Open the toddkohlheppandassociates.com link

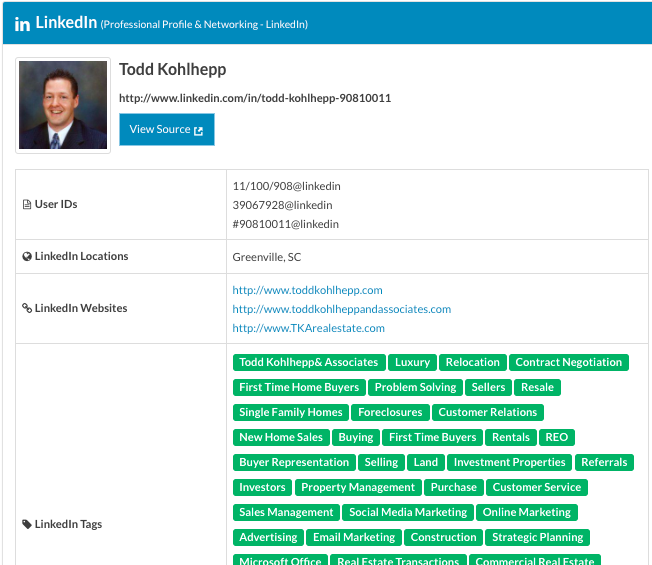tap(341, 309)
